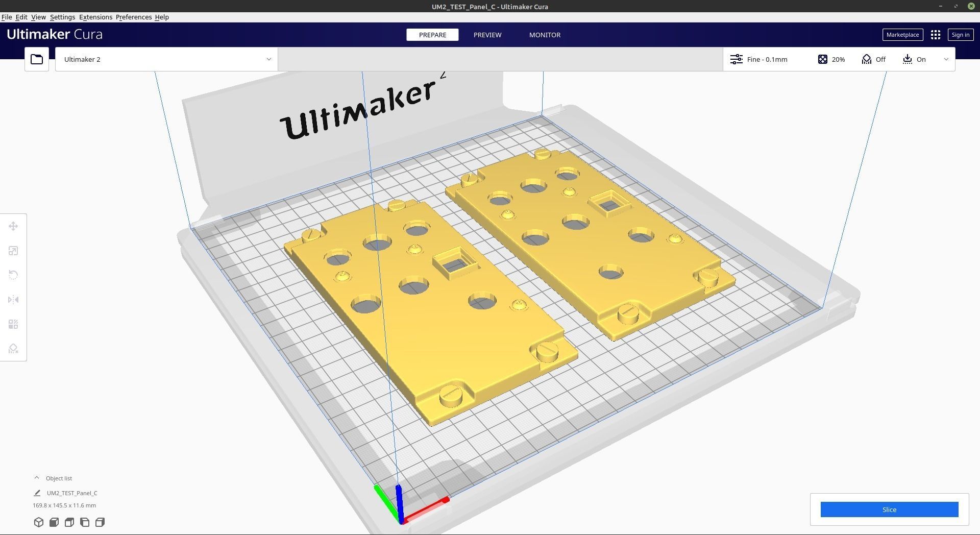Click the Slice button
This screenshot has height=535, width=980.
(x=889, y=509)
